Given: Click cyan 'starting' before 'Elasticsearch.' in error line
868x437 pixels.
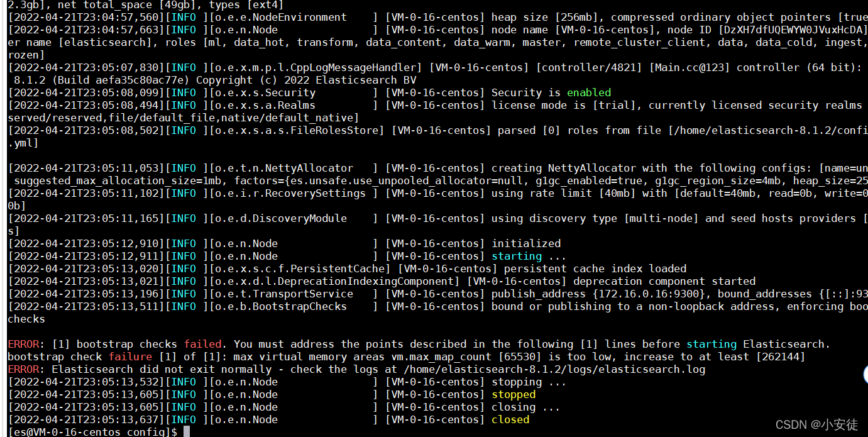Looking at the screenshot, I should pyautogui.click(x=711, y=344).
